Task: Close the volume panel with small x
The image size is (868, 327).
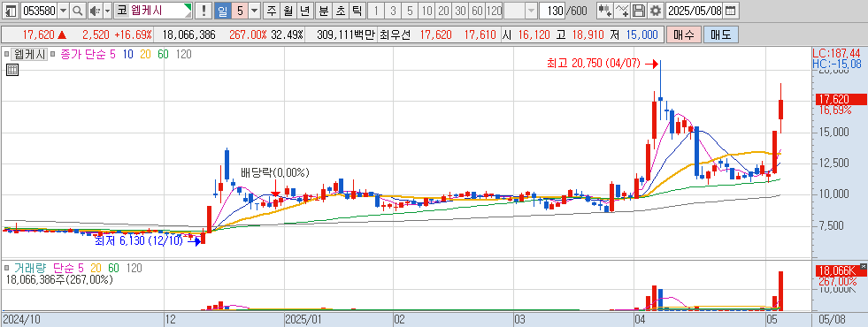Action: (863, 266)
